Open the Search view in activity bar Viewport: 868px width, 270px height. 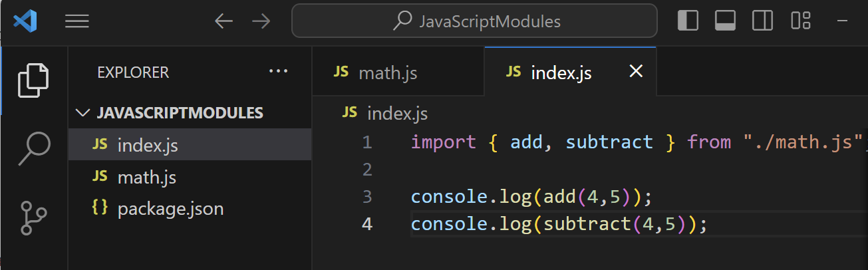tap(34, 148)
